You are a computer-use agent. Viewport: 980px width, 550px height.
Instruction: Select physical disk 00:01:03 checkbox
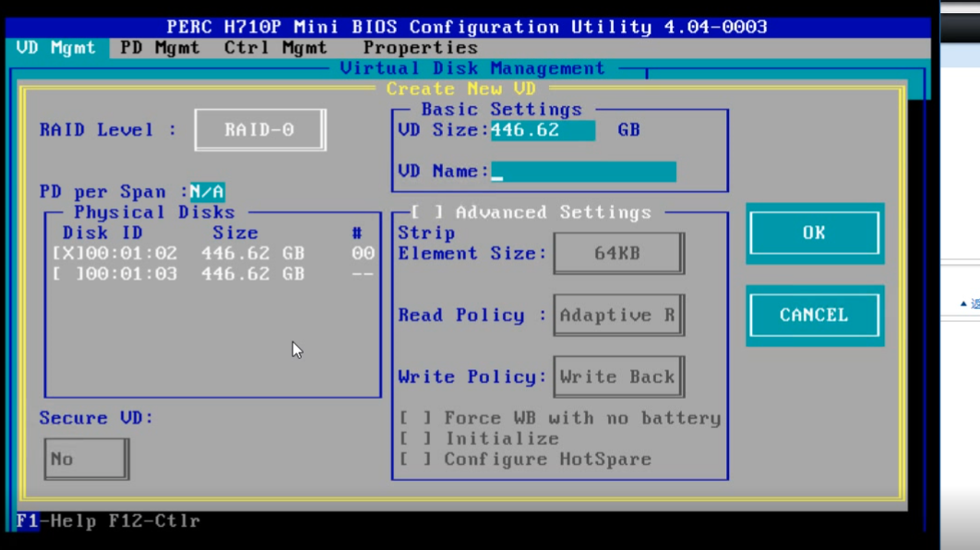pos(68,274)
